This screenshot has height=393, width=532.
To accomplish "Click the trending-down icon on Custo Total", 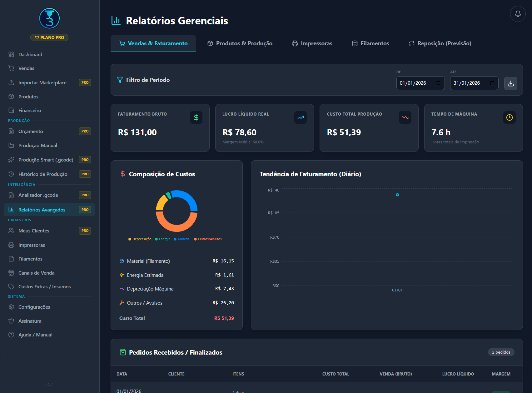I will [x=405, y=117].
